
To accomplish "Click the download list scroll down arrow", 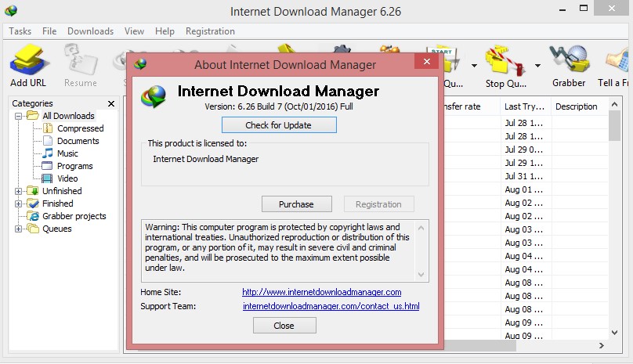I will 614,333.
